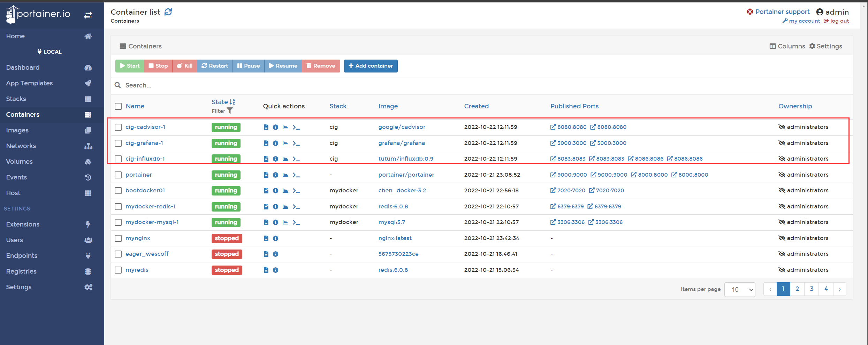868x345 pixels.
Task: Click the next page arrow in pagination
Action: pyautogui.click(x=840, y=289)
